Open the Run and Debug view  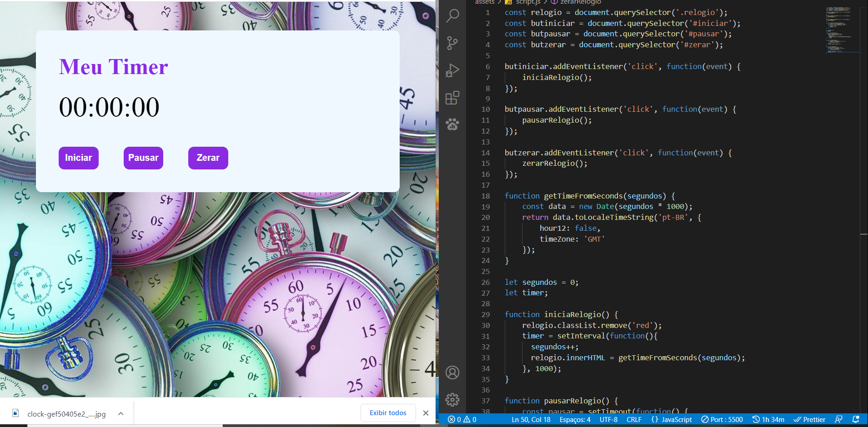click(x=452, y=70)
